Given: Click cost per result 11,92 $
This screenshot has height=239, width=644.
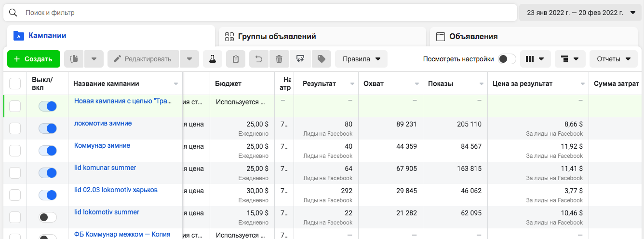Looking at the screenshot, I should click(572, 146).
